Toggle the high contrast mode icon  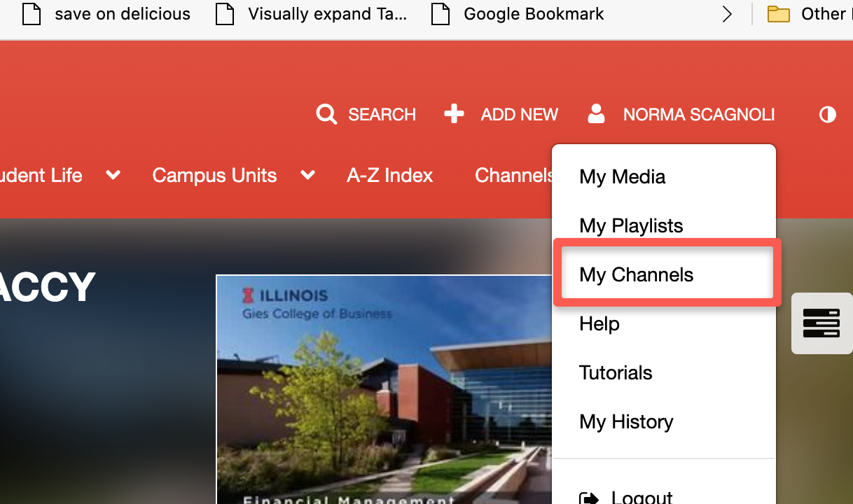click(x=827, y=114)
